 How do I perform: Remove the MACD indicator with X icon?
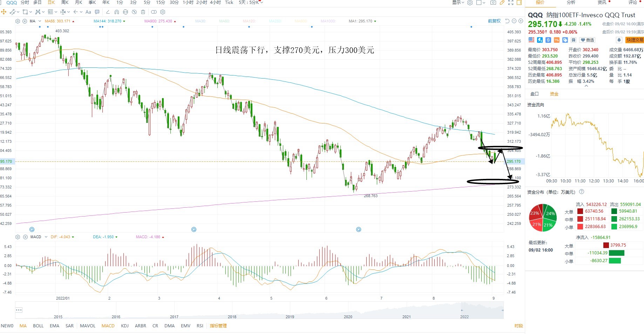tap(25, 237)
